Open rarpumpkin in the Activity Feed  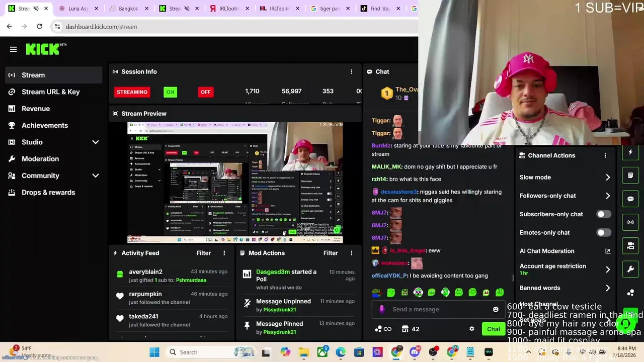pos(145,294)
